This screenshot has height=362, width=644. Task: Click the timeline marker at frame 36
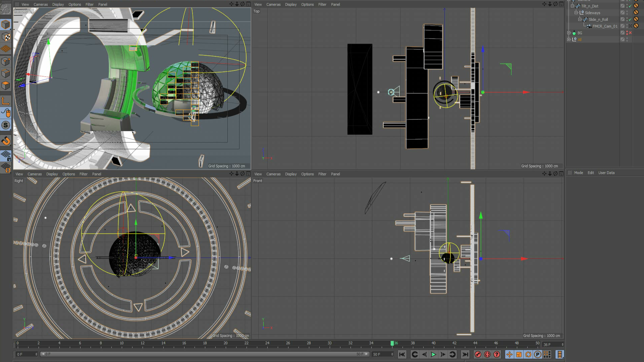coord(392,343)
